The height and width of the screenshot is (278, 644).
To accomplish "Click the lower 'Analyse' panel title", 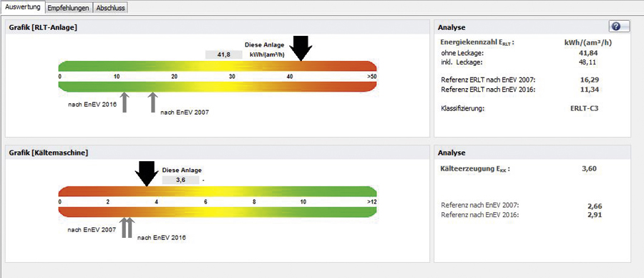I will tap(452, 153).
